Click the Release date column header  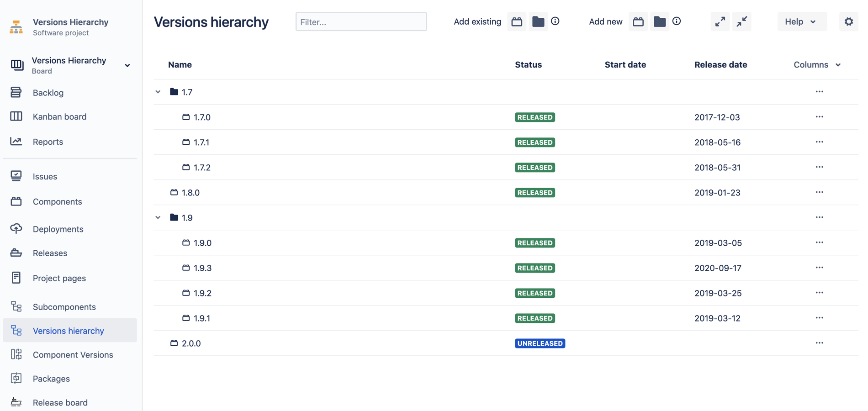pos(721,65)
